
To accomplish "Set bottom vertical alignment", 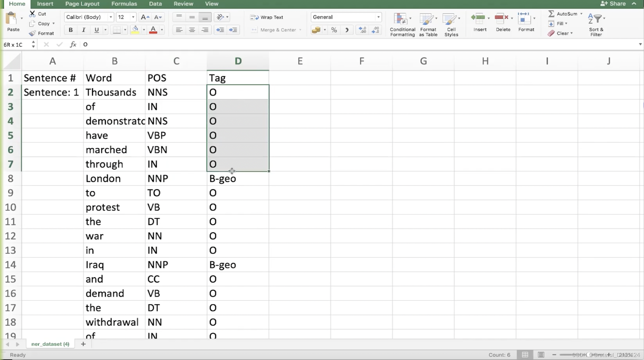I will click(205, 17).
